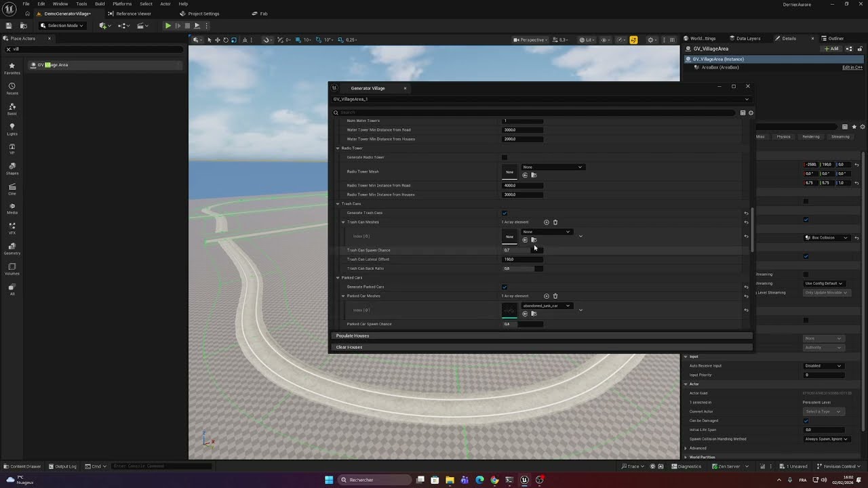Toggle Generate Radio Tower checkbox
The height and width of the screenshot is (488, 868).
coord(505,157)
